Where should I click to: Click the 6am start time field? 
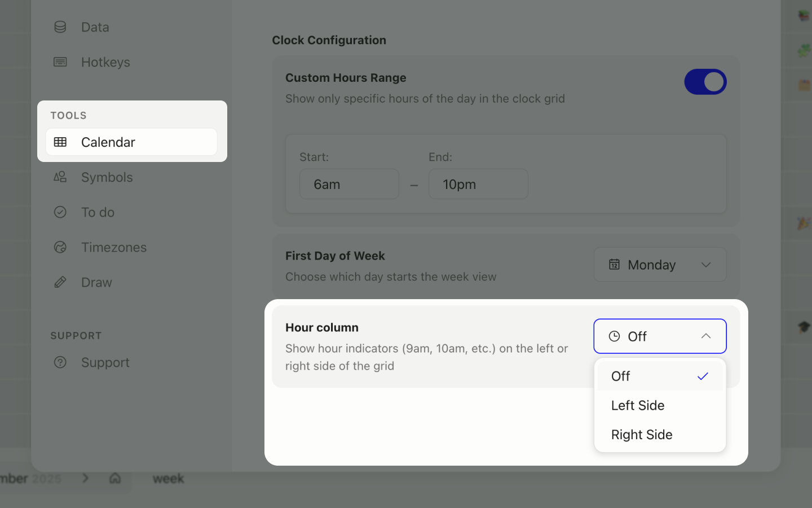pos(349,184)
